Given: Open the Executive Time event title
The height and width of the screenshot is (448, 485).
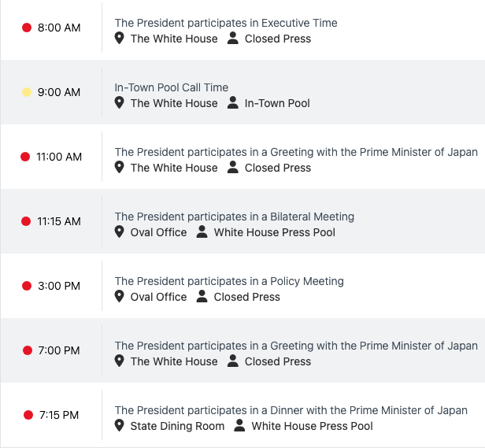Looking at the screenshot, I should pos(226,23).
